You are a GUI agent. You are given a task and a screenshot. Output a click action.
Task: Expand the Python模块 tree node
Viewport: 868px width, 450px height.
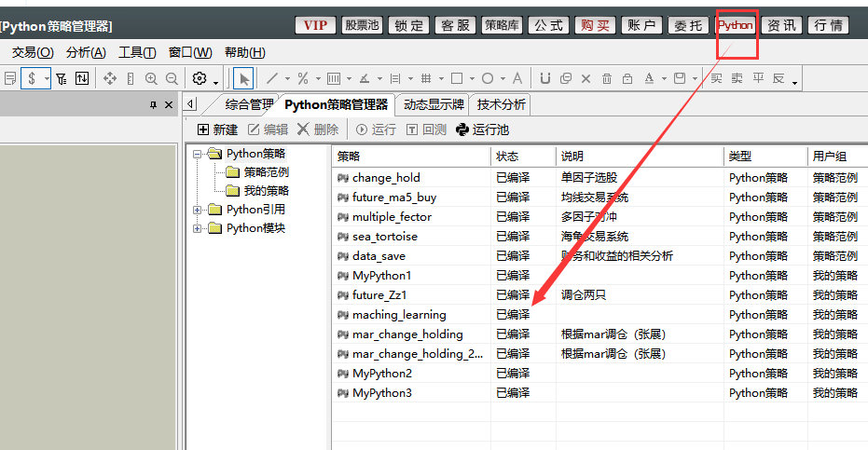click(197, 228)
